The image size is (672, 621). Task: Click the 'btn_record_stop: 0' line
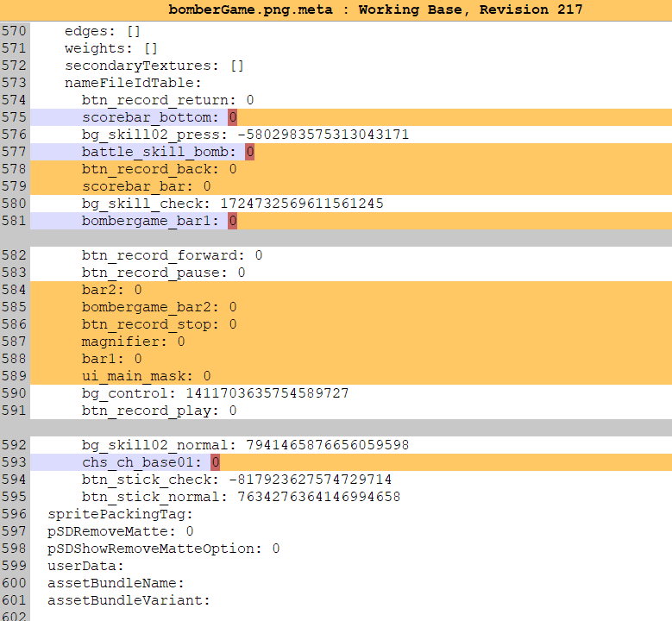point(159,324)
